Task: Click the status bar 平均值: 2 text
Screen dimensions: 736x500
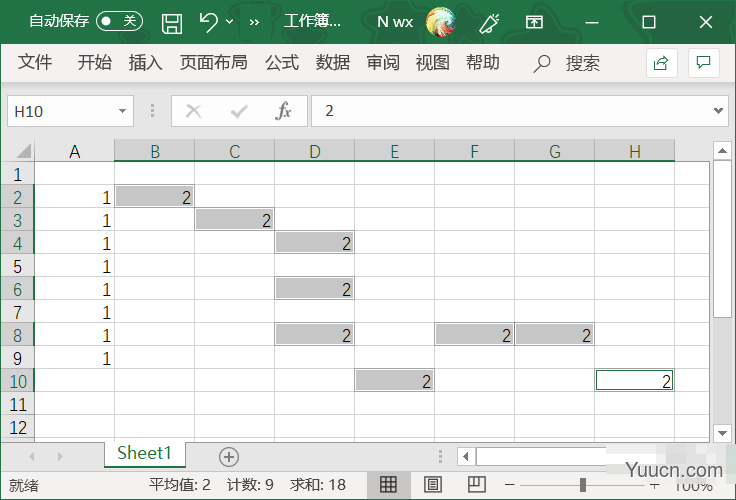Action: 180,485
